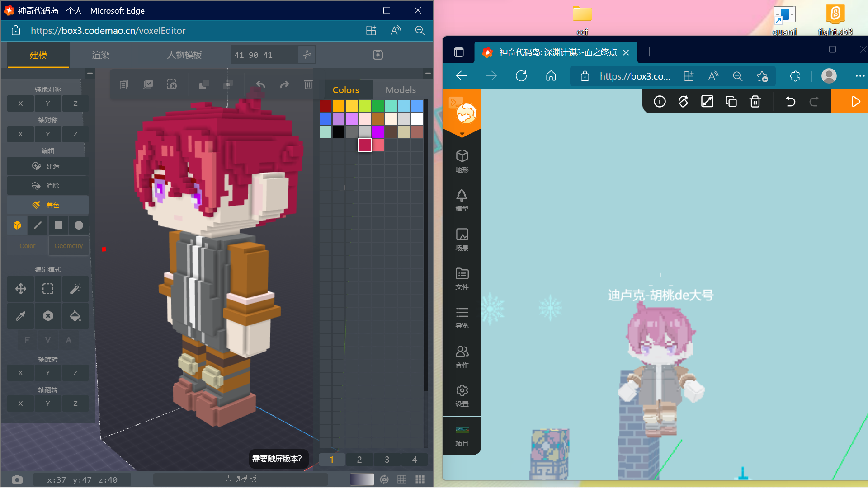Activate the box selection edit mode
This screenshot has width=868, height=488.
pos(48,289)
